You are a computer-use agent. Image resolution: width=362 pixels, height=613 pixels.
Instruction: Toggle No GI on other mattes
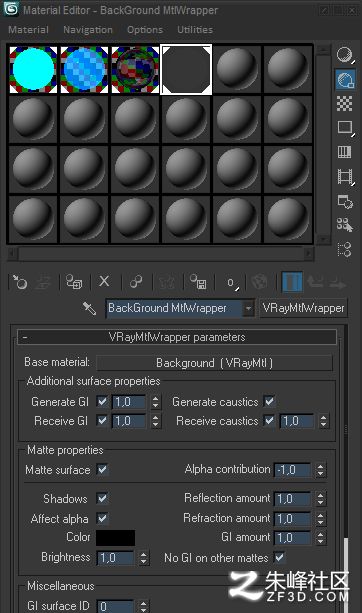[x=279, y=557]
